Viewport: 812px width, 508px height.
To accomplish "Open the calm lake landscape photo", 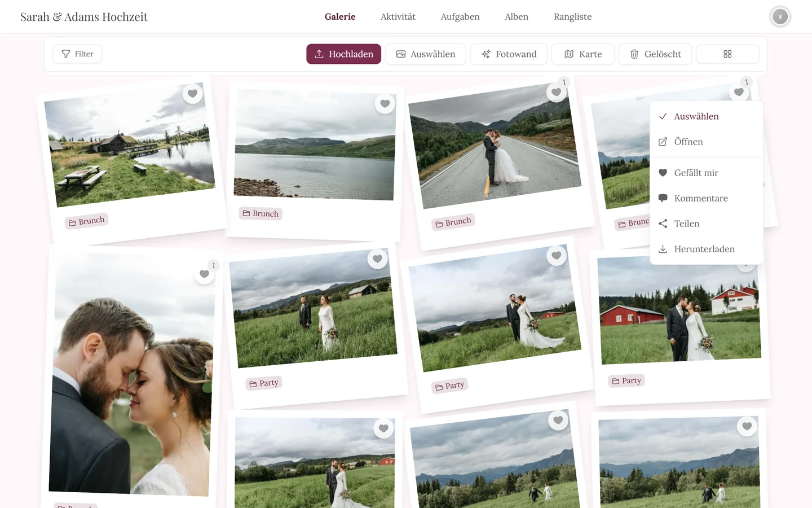I will tap(315, 144).
